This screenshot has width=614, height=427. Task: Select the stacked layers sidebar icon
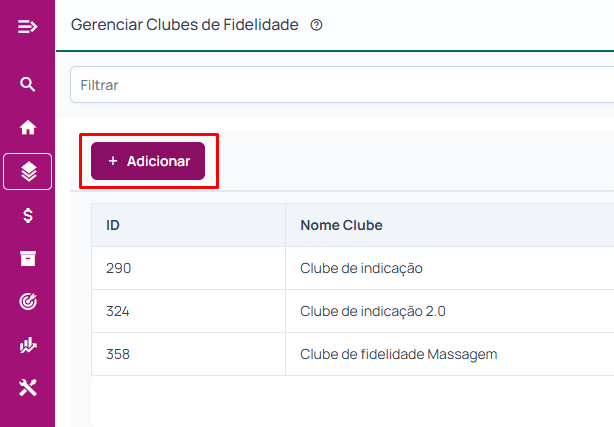[x=27, y=172]
